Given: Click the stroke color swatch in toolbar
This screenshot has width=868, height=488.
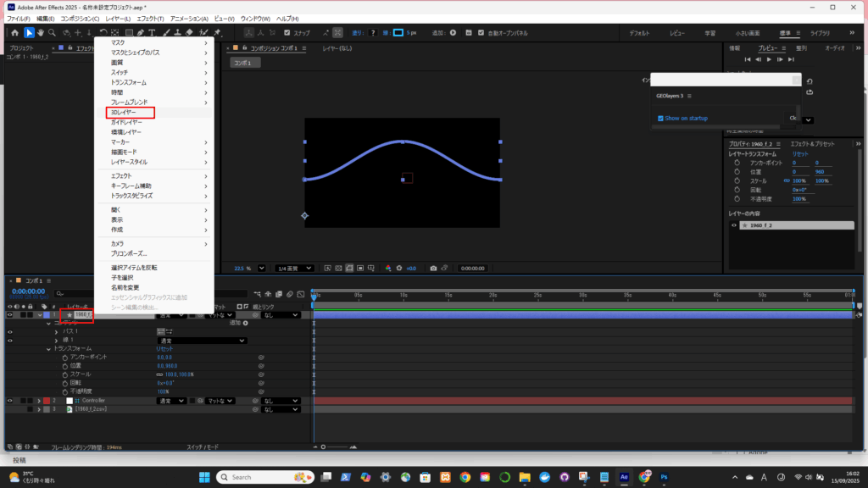Looking at the screenshot, I should click(x=398, y=33).
